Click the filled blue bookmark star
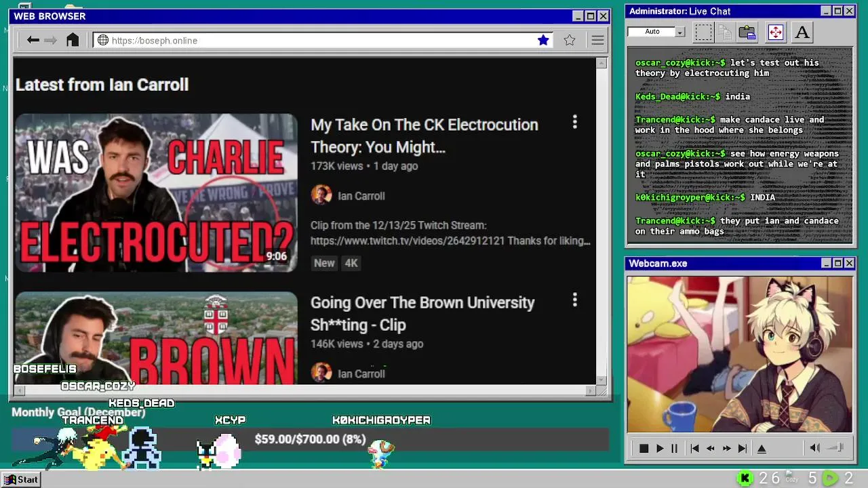 click(543, 40)
